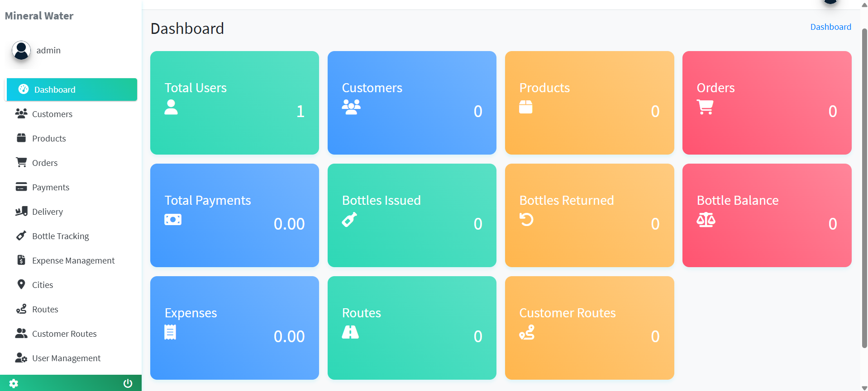Go to Customer Routes in the sidebar
The height and width of the screenshot is (391, 868).
tap(71, 334)
